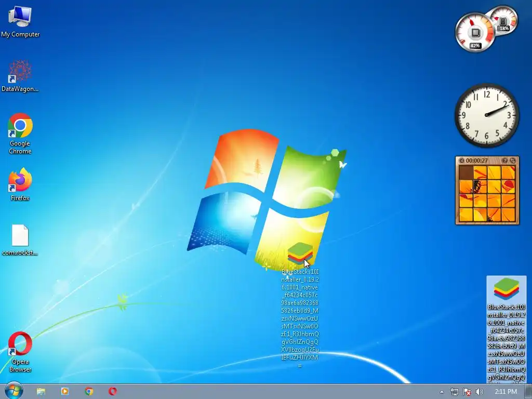This screenshot has width=532, height=399.
Task: Click the memory usage small gauge
Action: tap(504, 20)
